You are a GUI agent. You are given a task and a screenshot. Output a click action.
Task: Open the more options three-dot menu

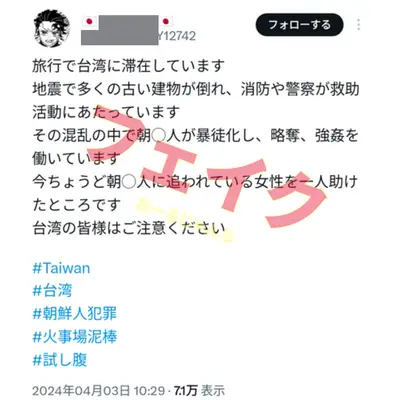358,25
